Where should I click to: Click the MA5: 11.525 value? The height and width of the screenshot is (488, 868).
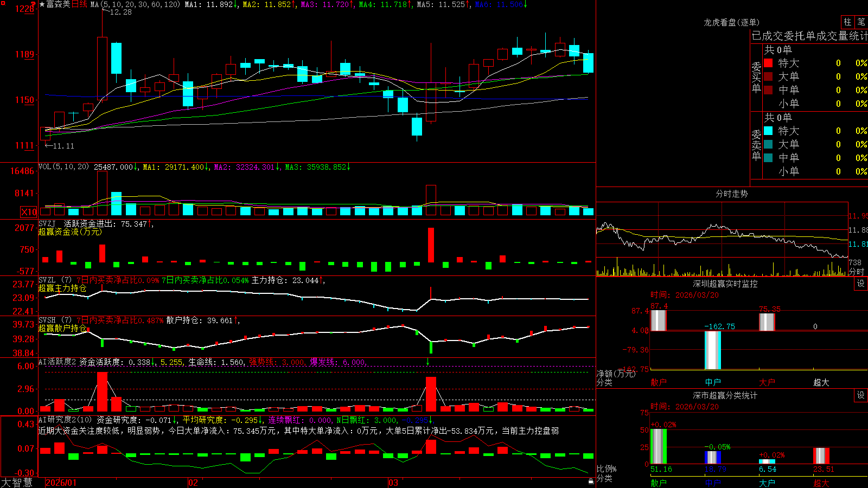pos(441,4)
